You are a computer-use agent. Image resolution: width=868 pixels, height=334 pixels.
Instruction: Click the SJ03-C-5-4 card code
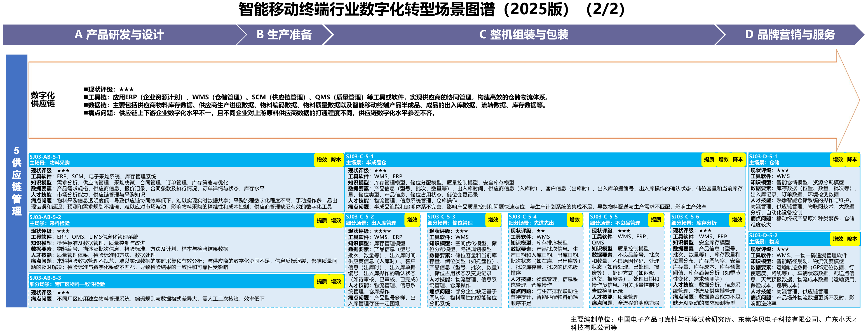pos(522,217)
